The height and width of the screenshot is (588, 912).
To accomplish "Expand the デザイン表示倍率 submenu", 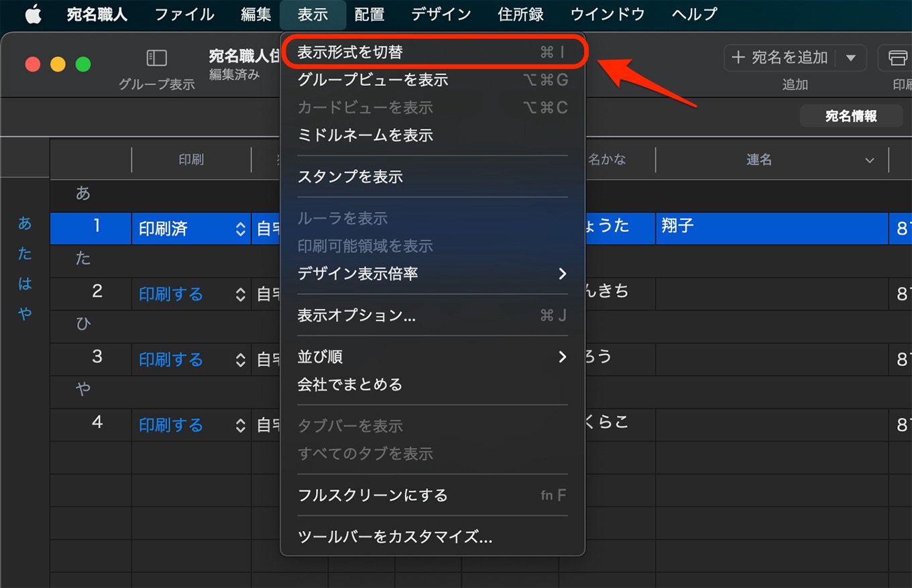I will 433,274.
